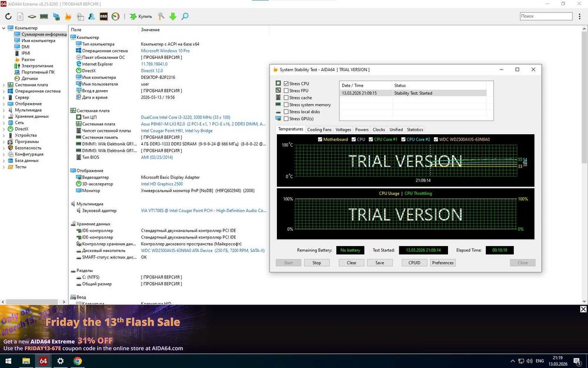
Task: Click the keys icon in toolbar
Action: 161,16
